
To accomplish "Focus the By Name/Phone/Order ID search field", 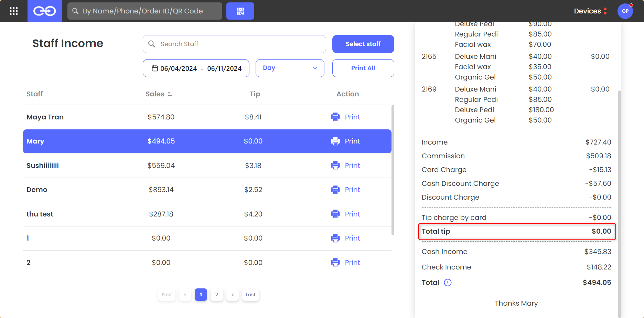I will pyautogui.click(x=145, y=11).
